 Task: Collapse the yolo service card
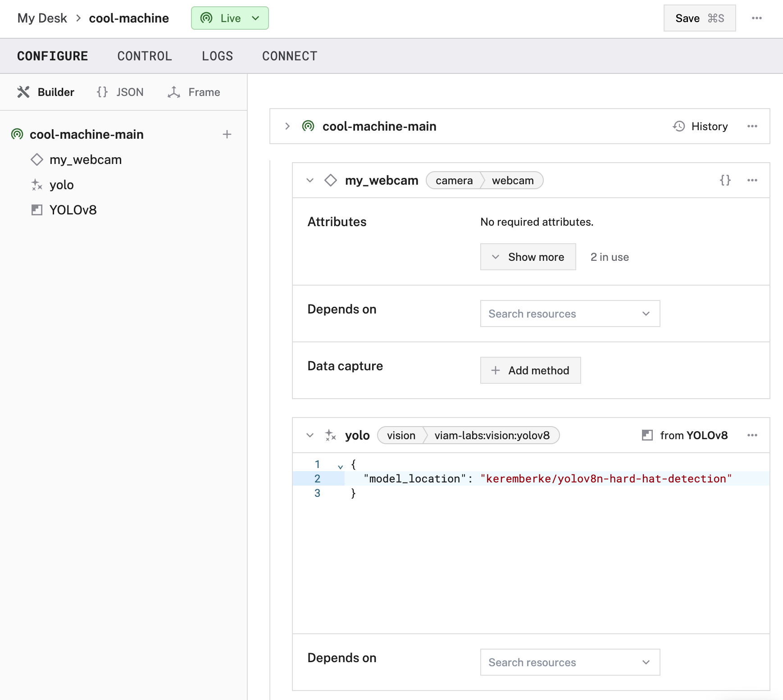coord(310,435)
